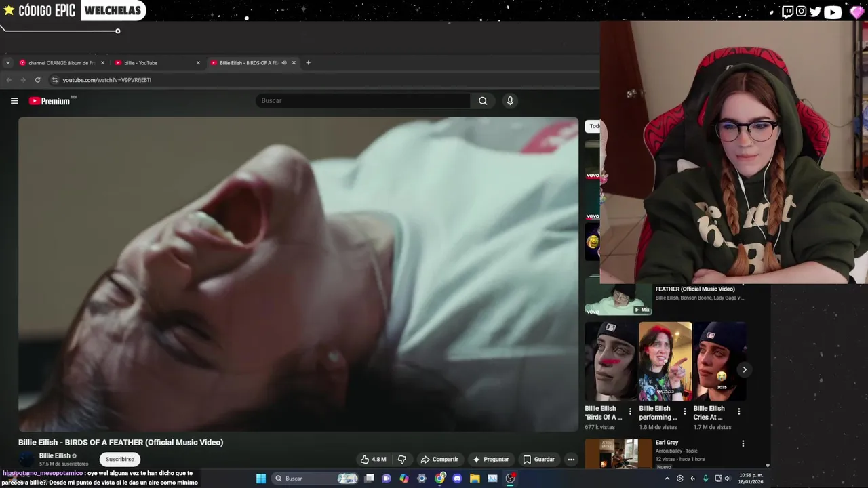This screenshot has width=868, height=488.
Task: Click the main video player to pause
Action: (x=298, y=274)
